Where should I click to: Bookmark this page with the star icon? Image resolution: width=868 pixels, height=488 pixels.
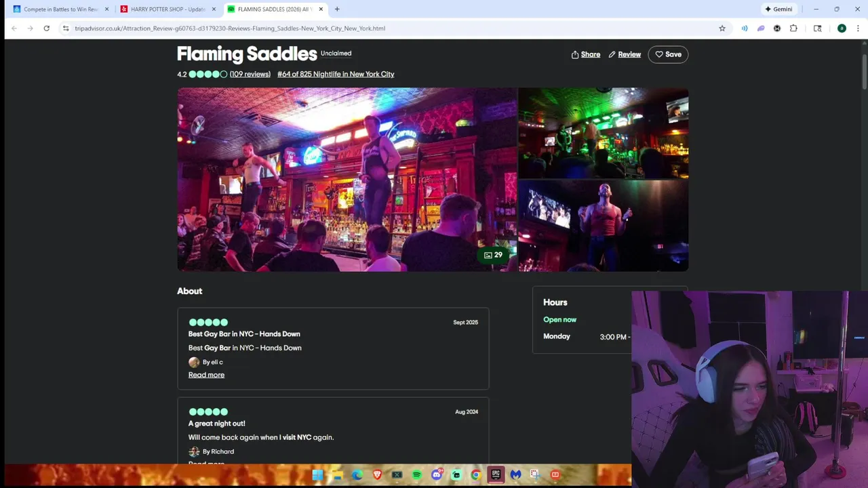pos(722,28)
